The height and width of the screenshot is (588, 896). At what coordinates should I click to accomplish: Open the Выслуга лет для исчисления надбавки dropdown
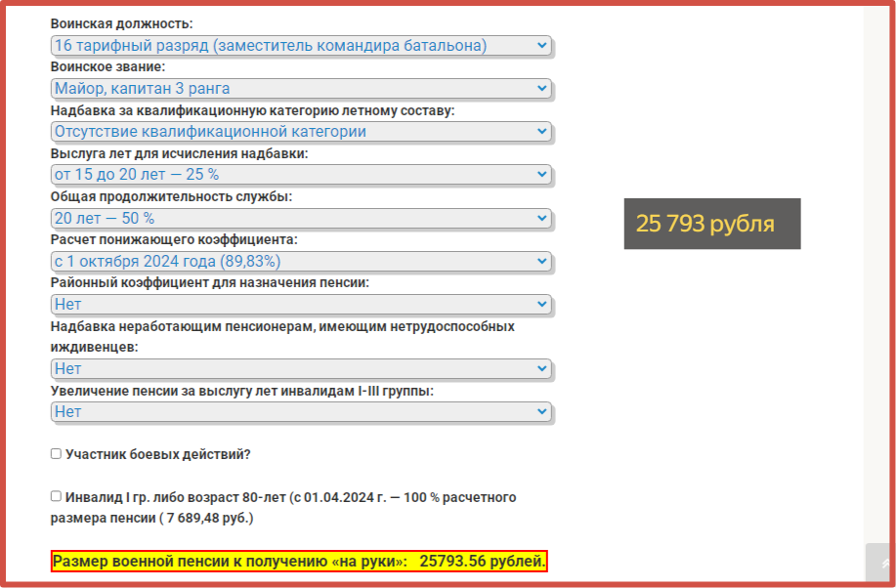(301, 174)
